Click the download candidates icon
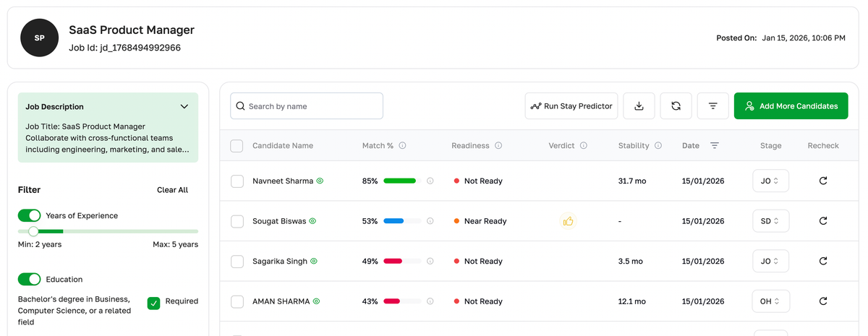Viewport: 868px width, 336px height. click(639, 106)
